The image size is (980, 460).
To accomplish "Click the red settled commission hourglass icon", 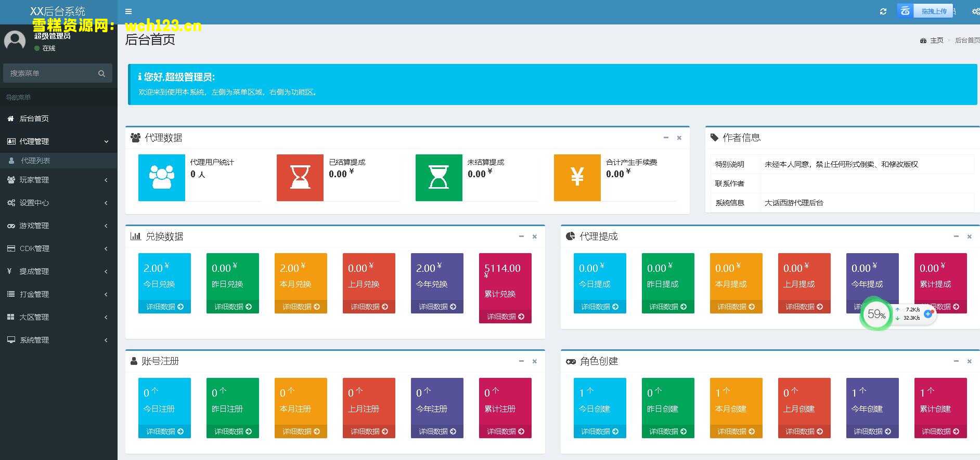I will click(300, 177).
